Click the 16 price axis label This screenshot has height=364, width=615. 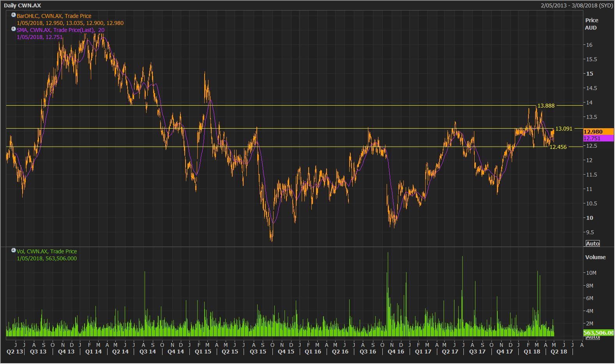point(589,45)
